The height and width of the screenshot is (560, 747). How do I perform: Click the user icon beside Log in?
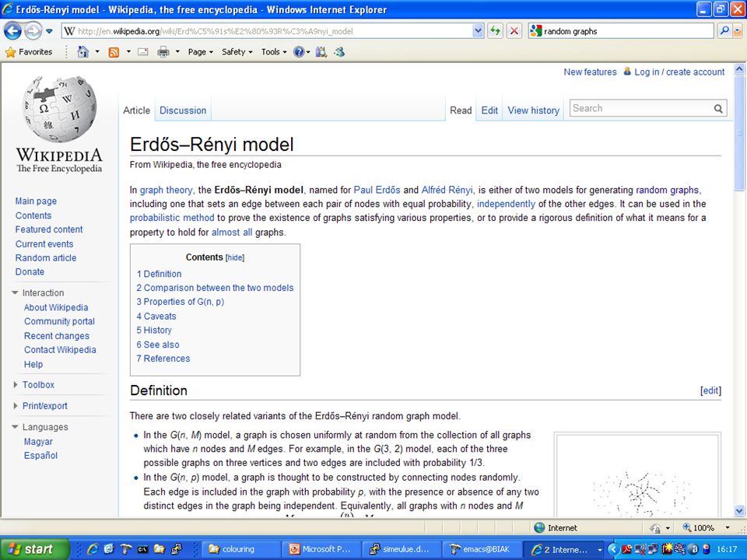tap(627, 72)
